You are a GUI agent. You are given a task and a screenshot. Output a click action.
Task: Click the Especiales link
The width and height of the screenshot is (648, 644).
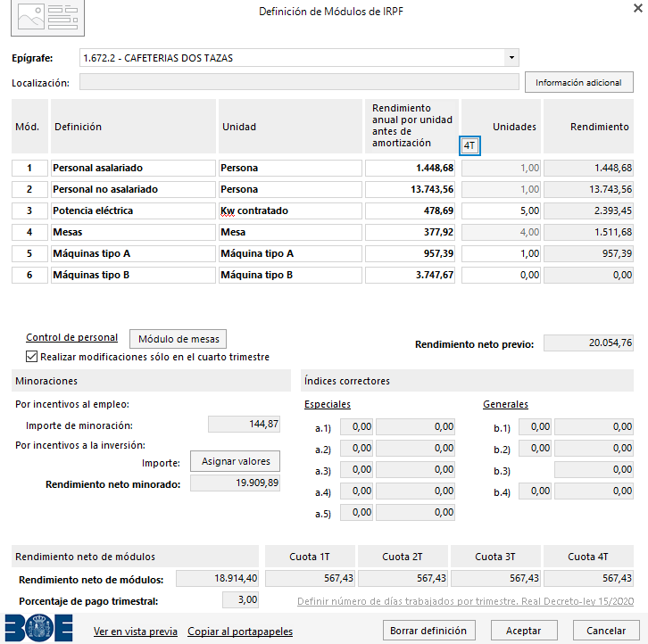point(328,404)
